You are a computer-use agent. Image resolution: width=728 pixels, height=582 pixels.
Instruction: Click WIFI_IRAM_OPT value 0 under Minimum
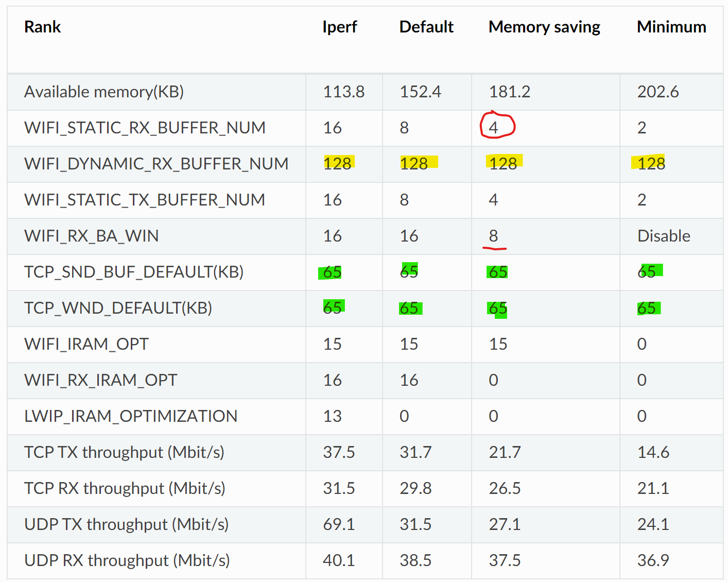coord(642,344)
